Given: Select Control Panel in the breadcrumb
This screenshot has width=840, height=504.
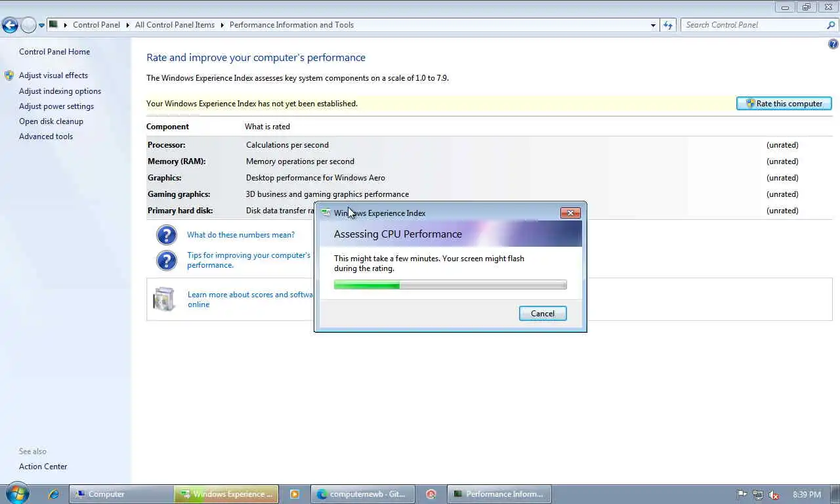Looking at the screenshot, I should 96,25.
